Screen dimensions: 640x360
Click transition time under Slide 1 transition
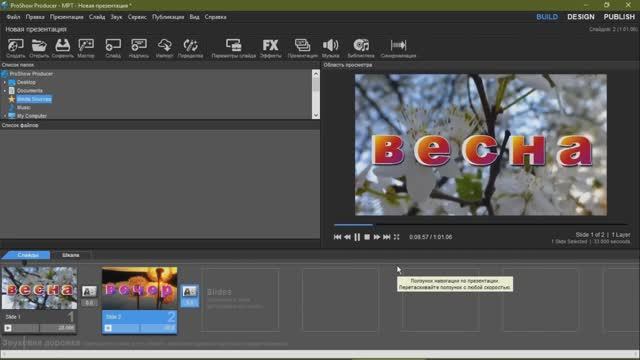(89, 303)
